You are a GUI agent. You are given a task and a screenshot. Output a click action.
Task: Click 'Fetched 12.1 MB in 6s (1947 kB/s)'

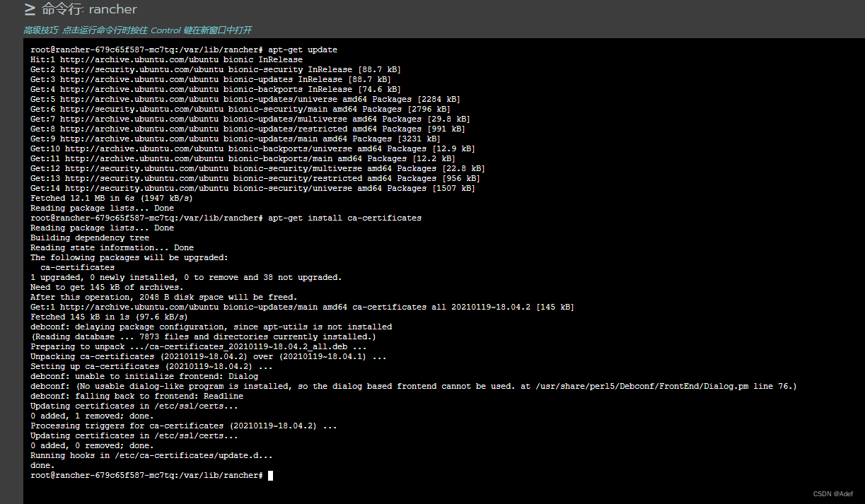point(112,198)
